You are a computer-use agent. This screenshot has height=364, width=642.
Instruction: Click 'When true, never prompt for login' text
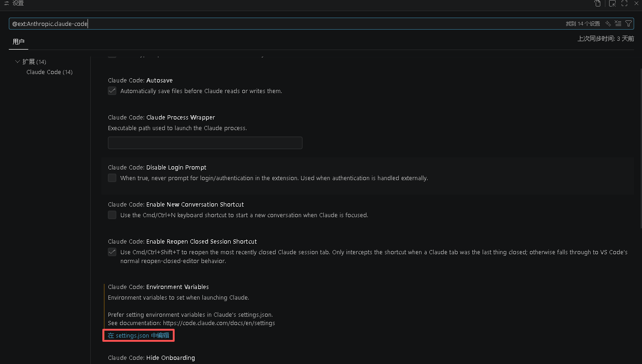point(274,178)
